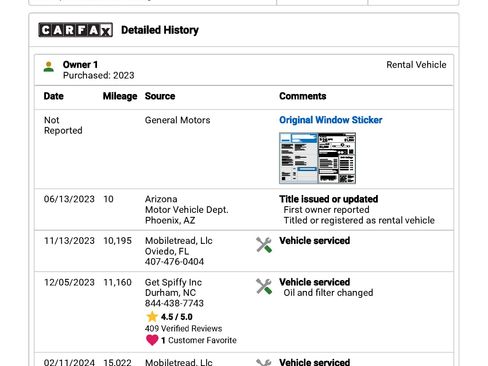488x366 pixels.
Task: Click the '1 Customer Favorite' text
Action: click(x=199, y=340)
